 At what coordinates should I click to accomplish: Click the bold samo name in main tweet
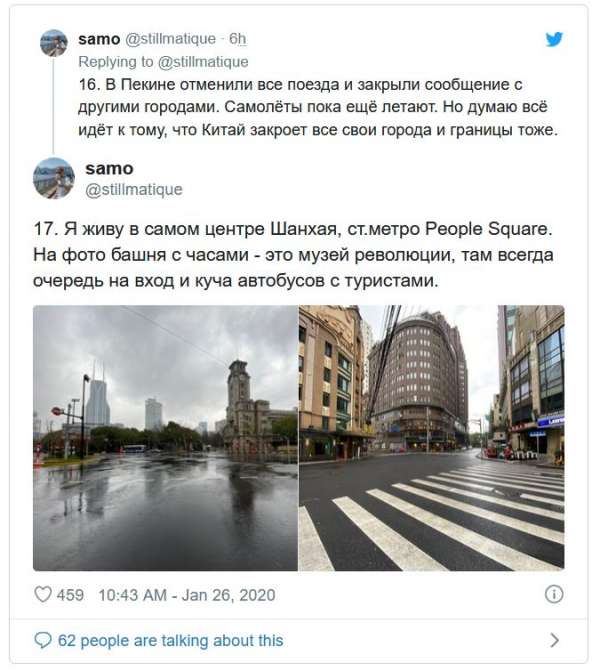click(x=109, y=169)
